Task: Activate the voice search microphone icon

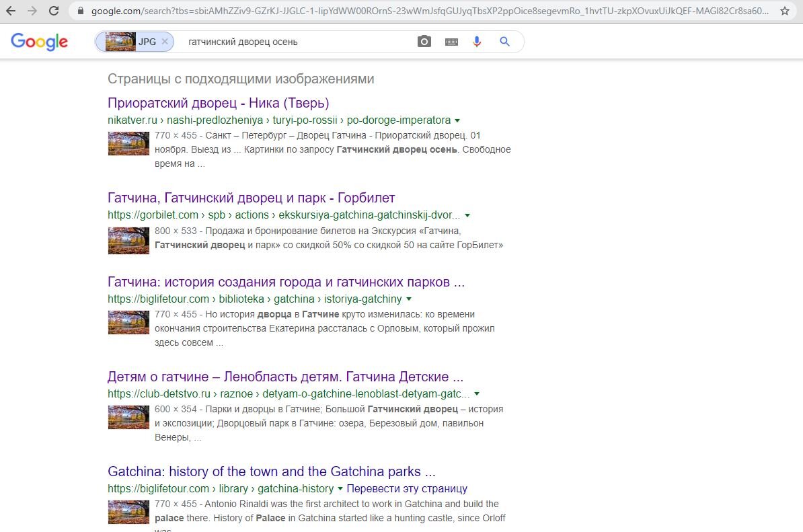Action: coord(477,41)
